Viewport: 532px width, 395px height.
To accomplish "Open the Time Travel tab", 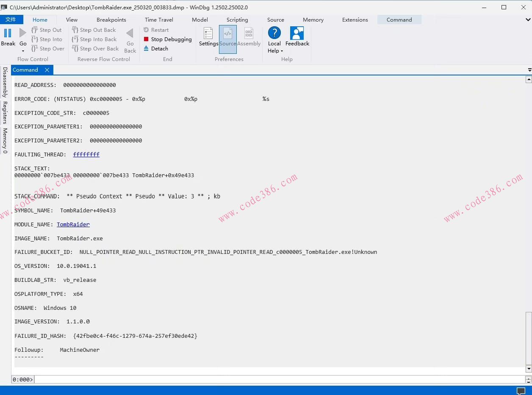I will tap(159, 20).
